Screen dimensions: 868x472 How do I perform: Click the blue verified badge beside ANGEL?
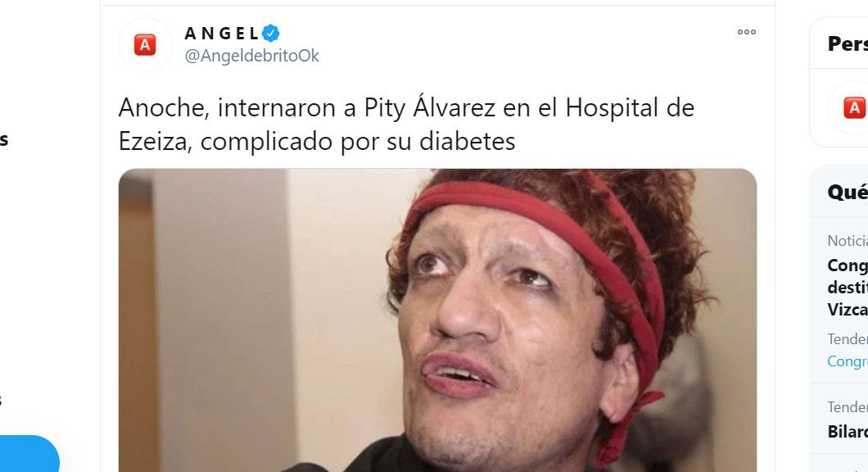[271, 34]
